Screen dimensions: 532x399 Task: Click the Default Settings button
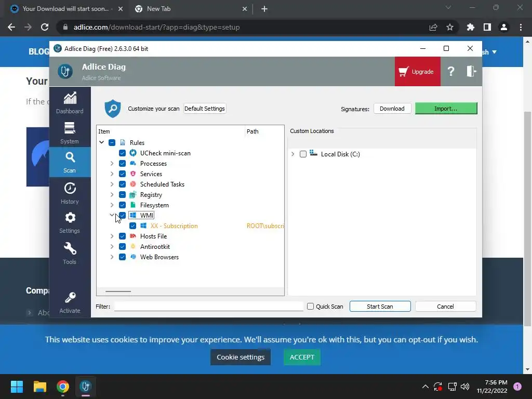coord(205,109)
